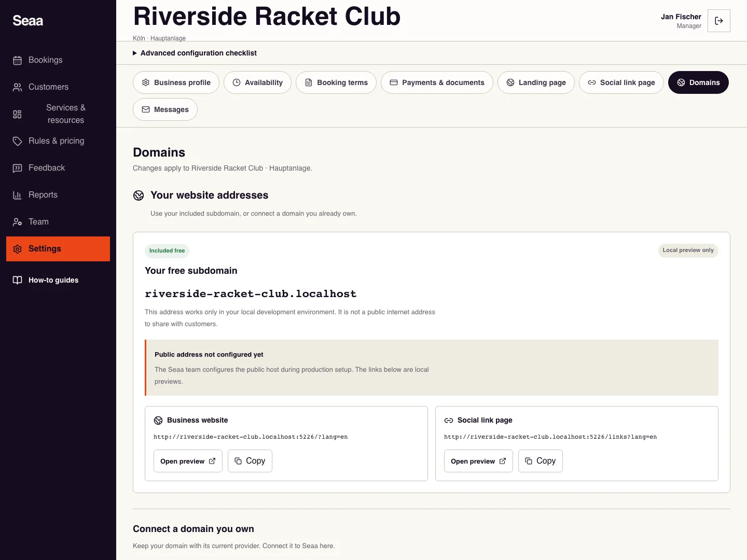Open Bookings calendar icon in sidebar
Image resolution: width=747 pixels, height=560 pixels.
pyautogui.click(x=17, y=60)
